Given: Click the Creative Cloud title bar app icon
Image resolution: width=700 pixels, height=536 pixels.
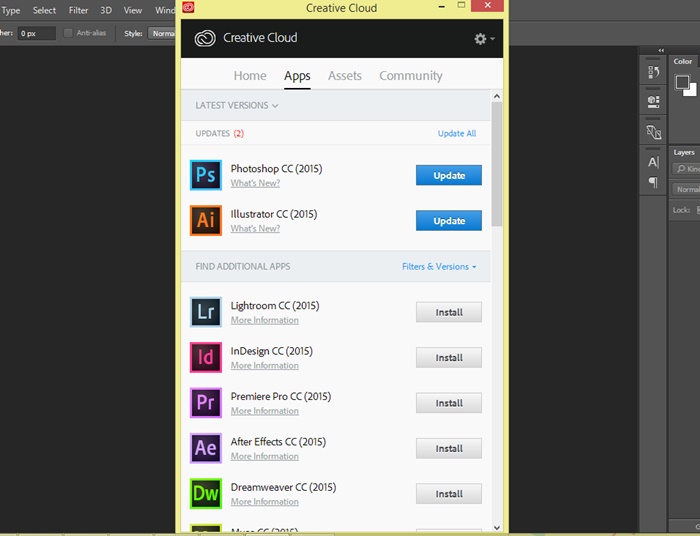Looking at the screenshot, I should 188,7.
